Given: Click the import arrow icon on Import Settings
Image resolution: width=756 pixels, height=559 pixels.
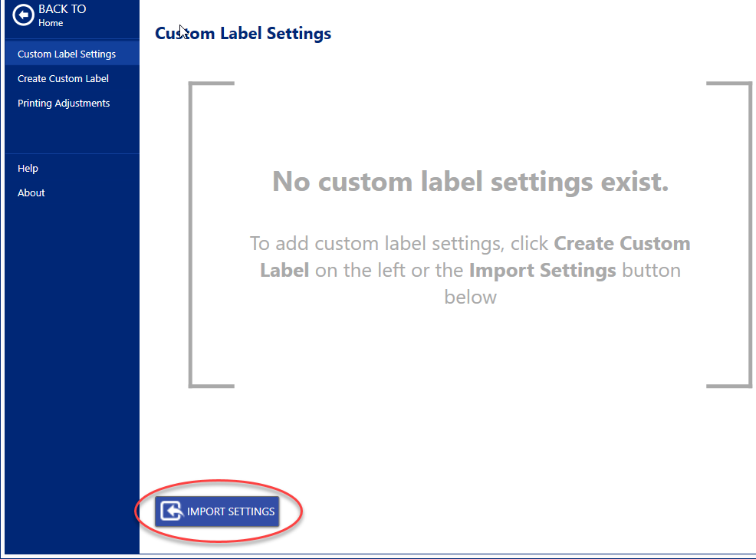Looking at the screenshot, I should click(x=172, y=511).
